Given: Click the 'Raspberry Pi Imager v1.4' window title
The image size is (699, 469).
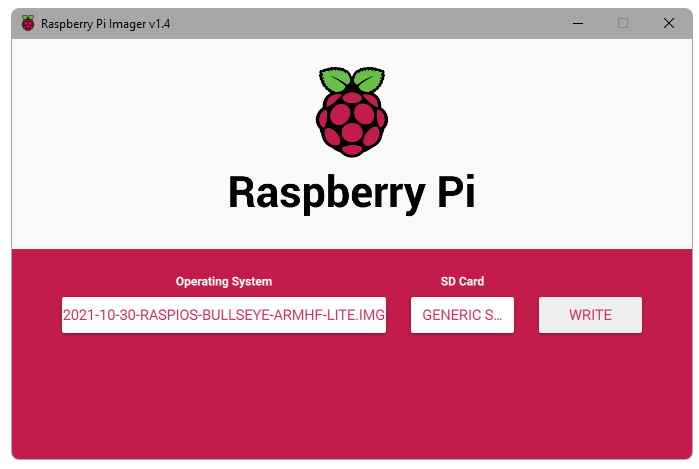Looking at the screenshot, I should [x=106, y=24].
